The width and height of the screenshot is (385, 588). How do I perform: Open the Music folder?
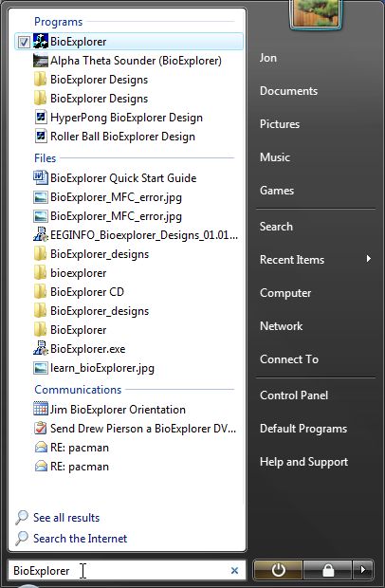click(x=275, y=157)
